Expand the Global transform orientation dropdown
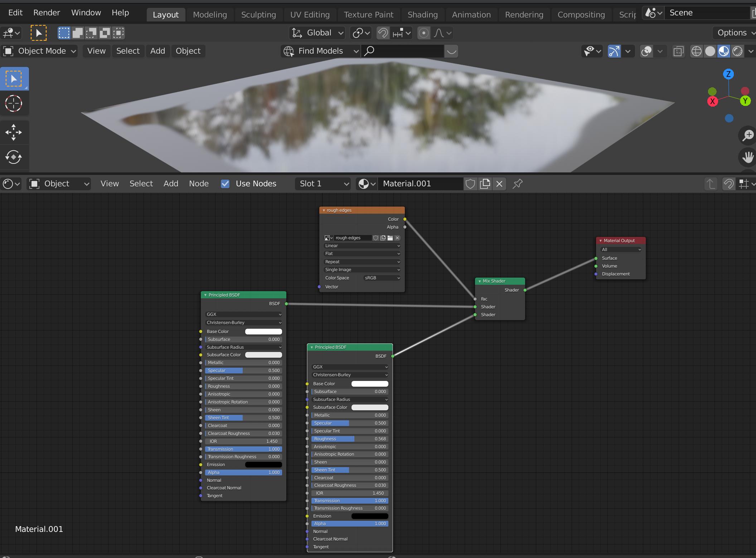 click(x=318, y=33)
